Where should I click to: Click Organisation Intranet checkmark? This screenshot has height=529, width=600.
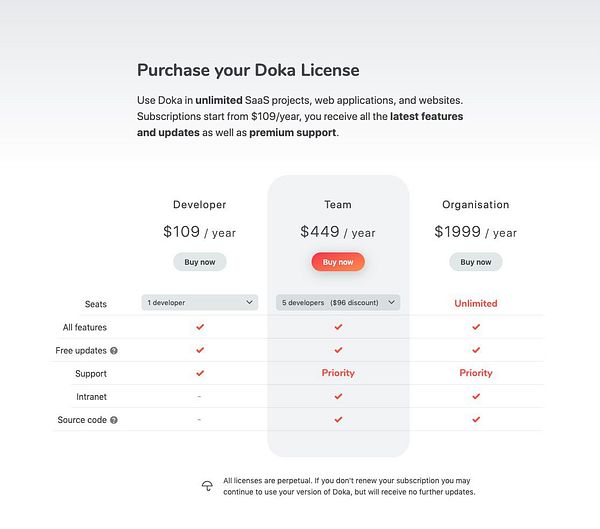476,397
